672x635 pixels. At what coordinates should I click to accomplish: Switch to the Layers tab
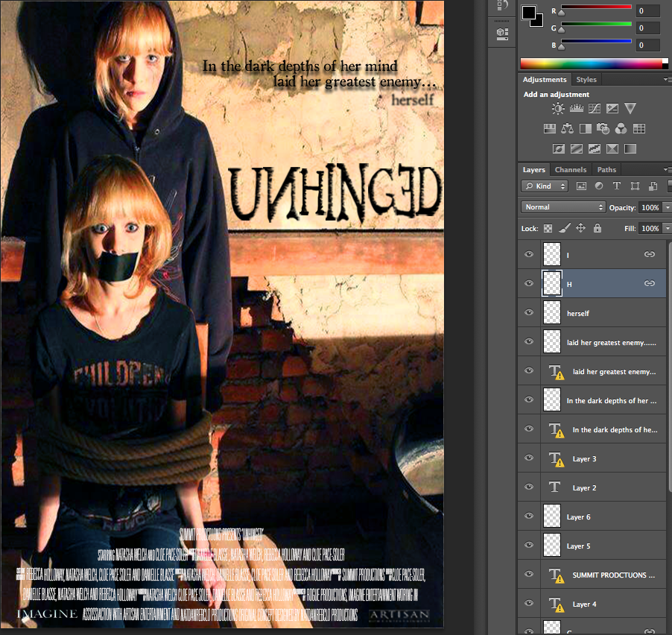(x=533, y=169)
